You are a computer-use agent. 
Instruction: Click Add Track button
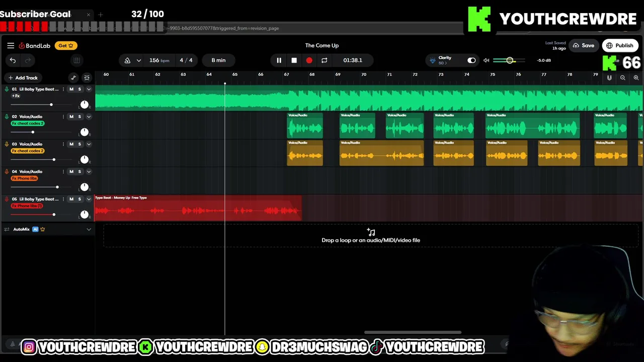[x=23, y=78]
